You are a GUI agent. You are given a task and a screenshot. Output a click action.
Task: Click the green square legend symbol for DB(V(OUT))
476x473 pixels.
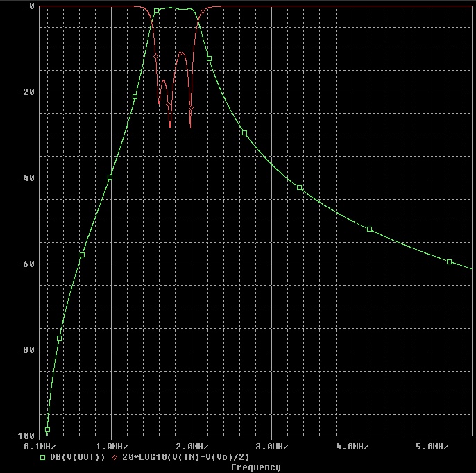pyautogui.click(x=43, y=457)
